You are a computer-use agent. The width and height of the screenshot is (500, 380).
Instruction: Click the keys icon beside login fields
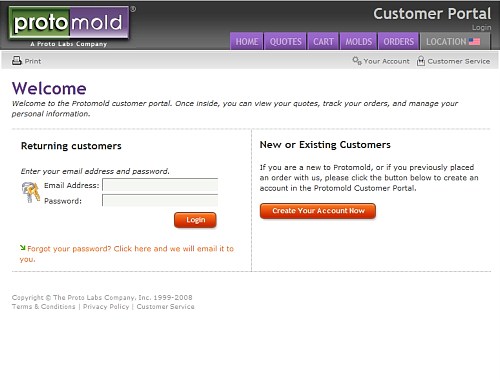pos(31,192)
